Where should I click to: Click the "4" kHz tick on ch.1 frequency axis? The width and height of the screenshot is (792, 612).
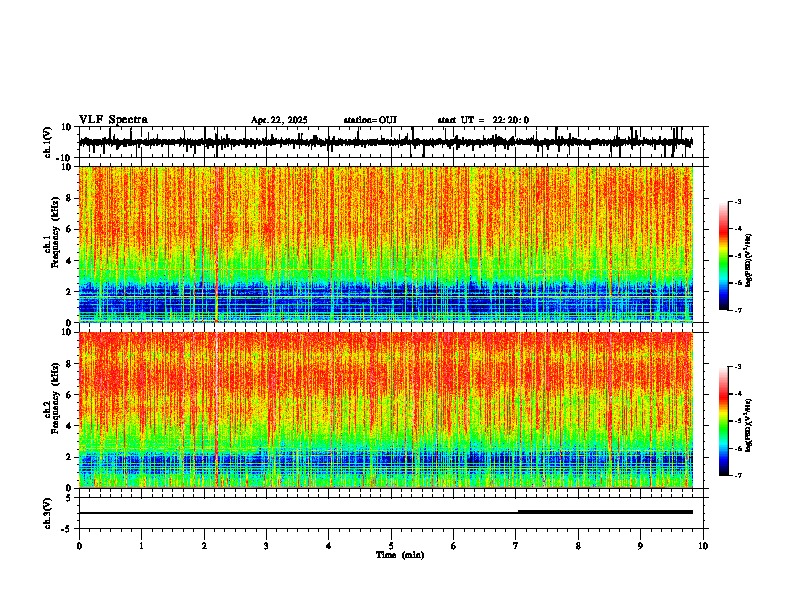pyautogui.click(x=70, y=261)
